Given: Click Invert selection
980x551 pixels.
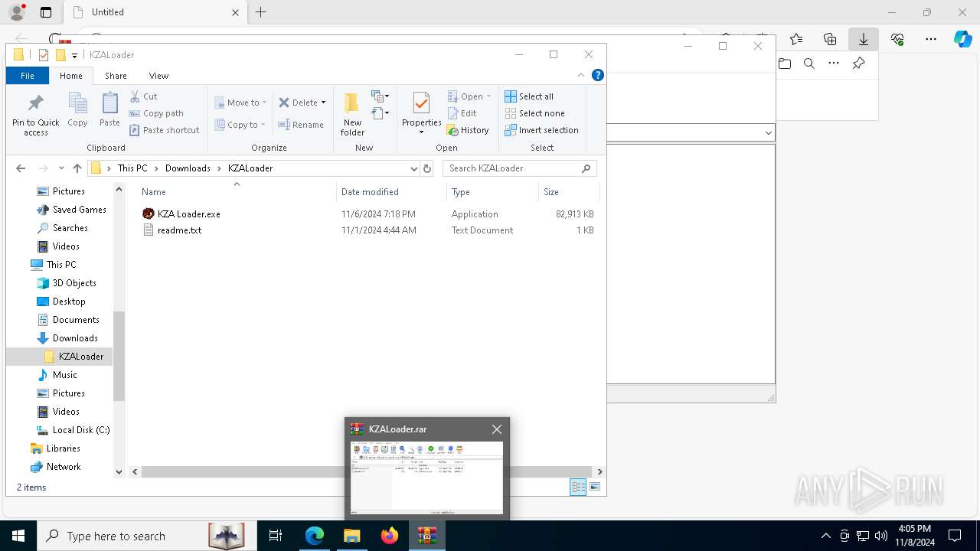Looking at the screenshot, I should pos(541,130).
